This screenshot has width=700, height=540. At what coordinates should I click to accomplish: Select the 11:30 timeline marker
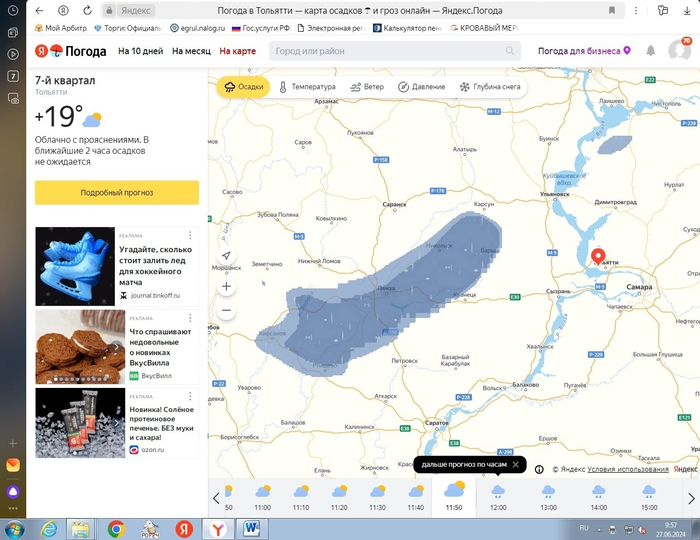[x=377, y=498]
